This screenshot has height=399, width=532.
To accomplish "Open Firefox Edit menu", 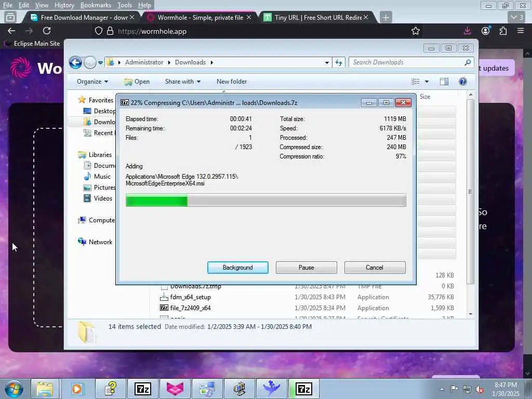I will [x=23, y=5].
